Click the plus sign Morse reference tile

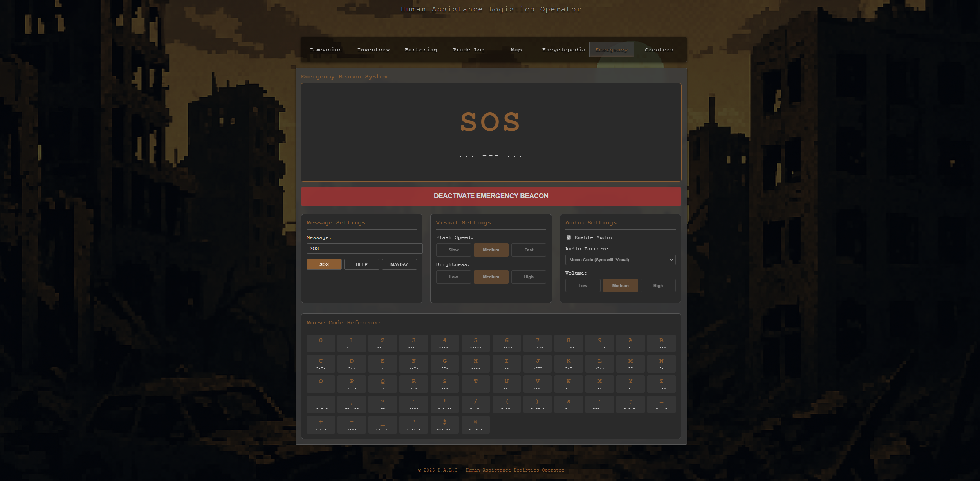pyautogui.click(x=321, y=425)
